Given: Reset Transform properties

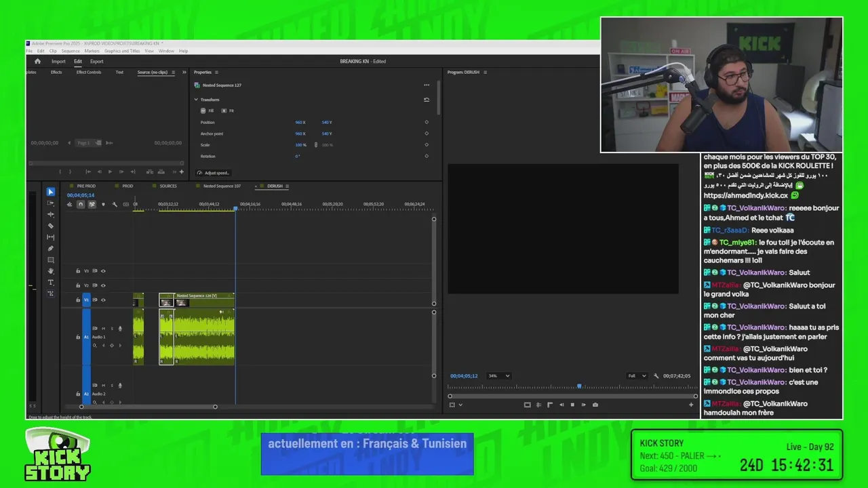Looking at the screenshot, I should coord(427,100).
